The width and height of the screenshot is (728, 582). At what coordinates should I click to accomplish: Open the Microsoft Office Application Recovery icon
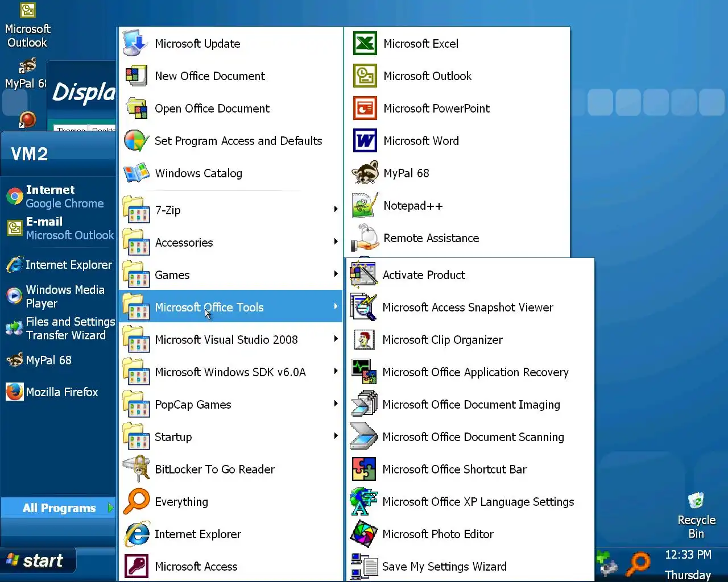(364, 372)
